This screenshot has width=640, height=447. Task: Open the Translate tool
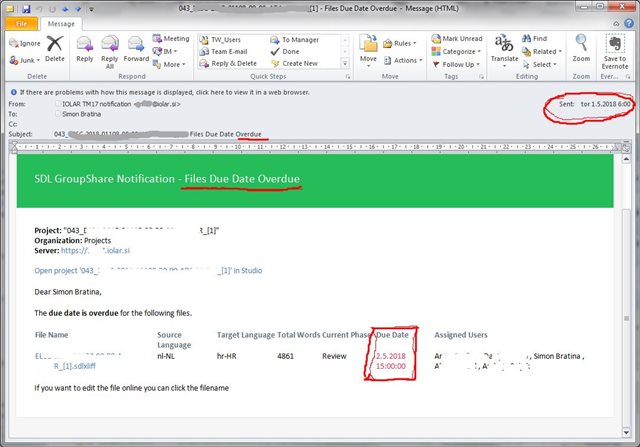coord(504,50)
